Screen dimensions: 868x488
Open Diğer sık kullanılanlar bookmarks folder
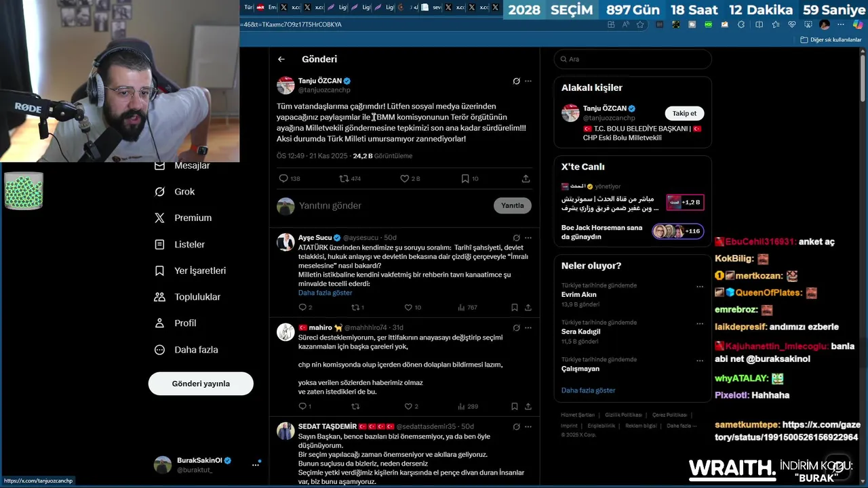[831, 40]
